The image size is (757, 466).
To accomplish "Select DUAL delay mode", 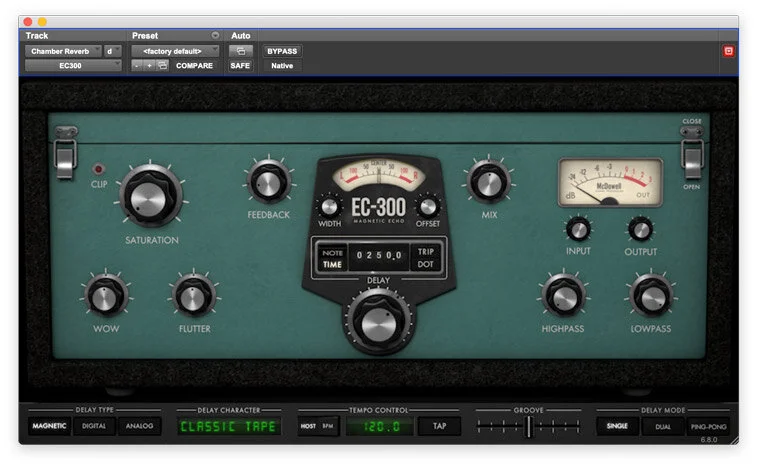I will click(663, 426).
